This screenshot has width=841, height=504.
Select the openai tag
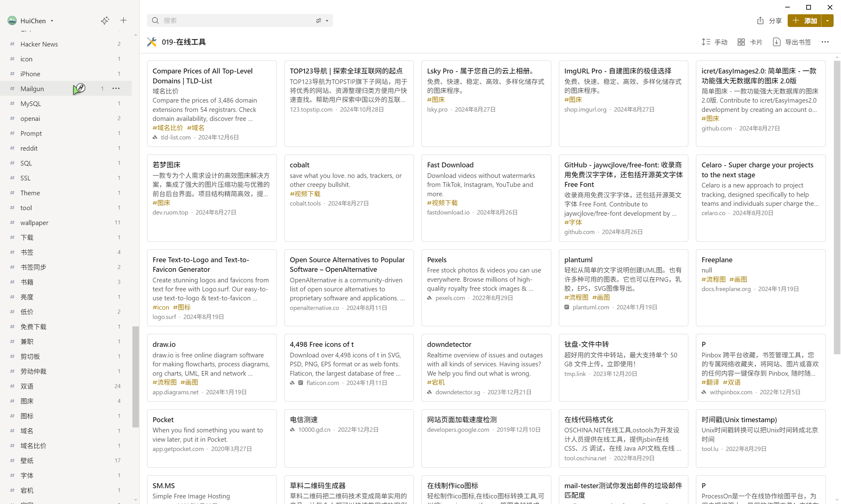(x=66, y=118)
